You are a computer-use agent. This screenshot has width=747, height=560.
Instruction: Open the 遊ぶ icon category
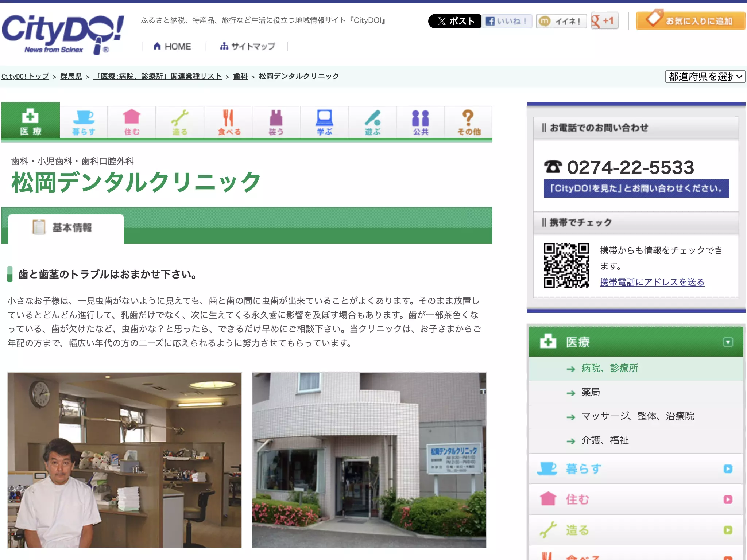click(x=372, y=122)
